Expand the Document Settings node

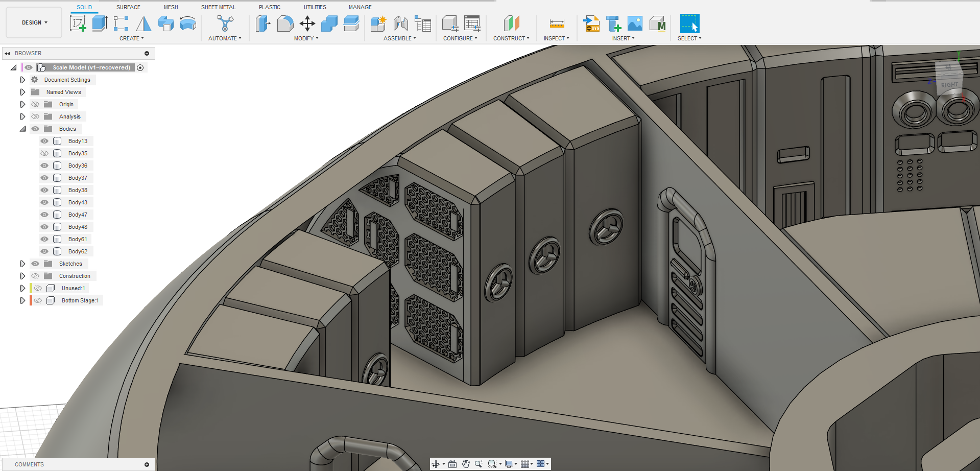[22, 80]
